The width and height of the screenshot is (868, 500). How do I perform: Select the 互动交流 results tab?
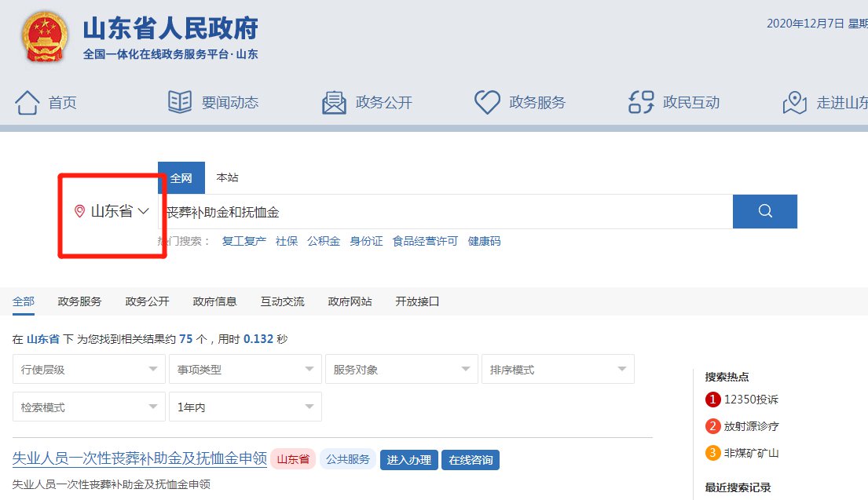[x=282, y=301]
